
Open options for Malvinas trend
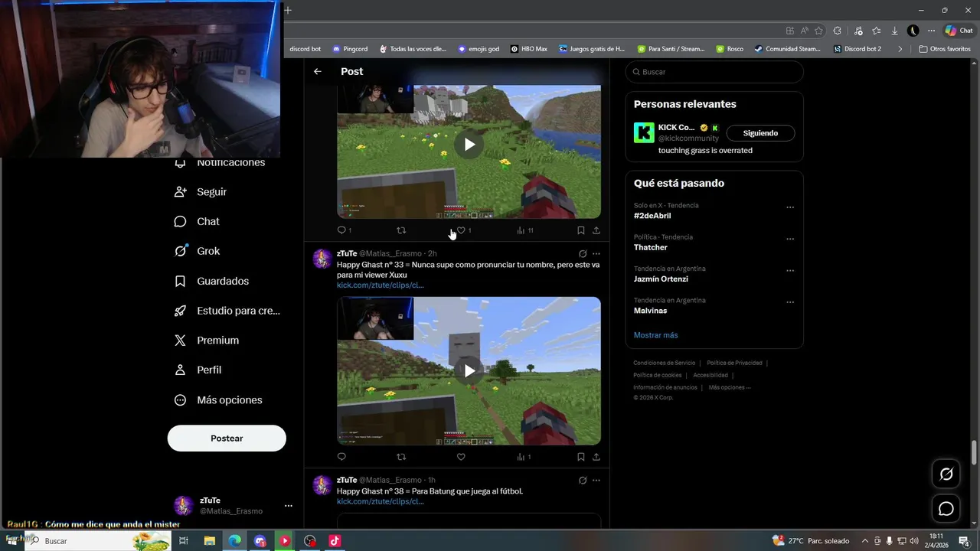click(x=790, y=302)
